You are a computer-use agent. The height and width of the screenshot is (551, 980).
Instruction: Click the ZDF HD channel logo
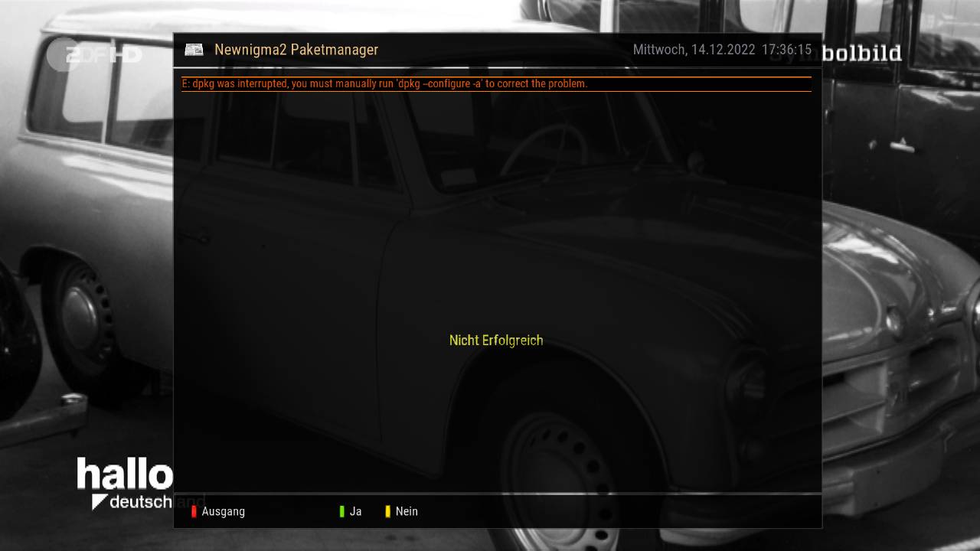(93, 55)
